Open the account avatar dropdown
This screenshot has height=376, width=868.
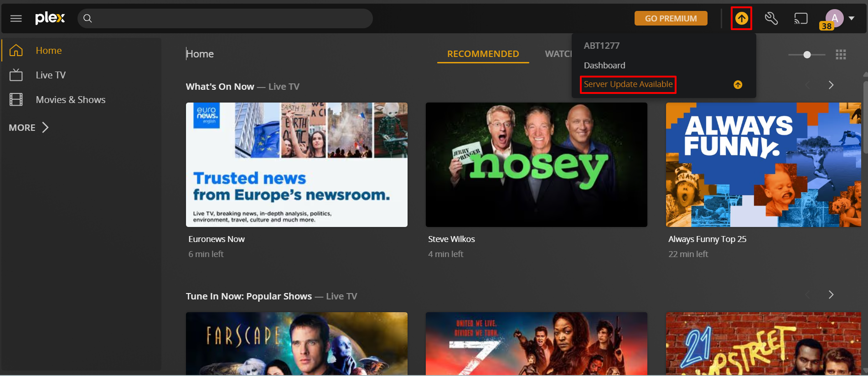840,18
